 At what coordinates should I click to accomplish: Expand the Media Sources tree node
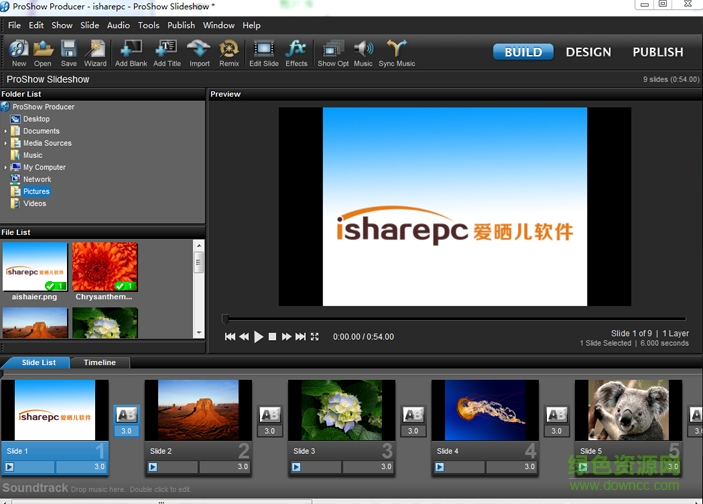click(5, 143)
